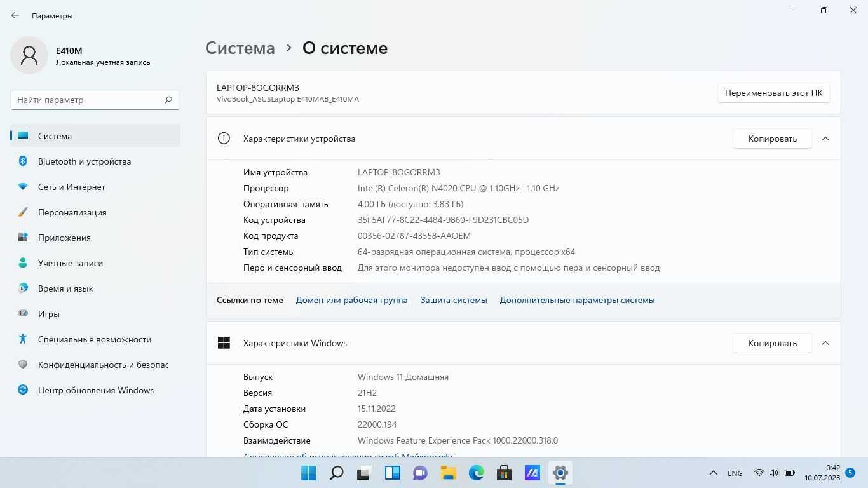Image resolution: width=868 pixels, height=488 pixels.
Task: Click the Settings gear on taskbar
Action: coord(560,473)
